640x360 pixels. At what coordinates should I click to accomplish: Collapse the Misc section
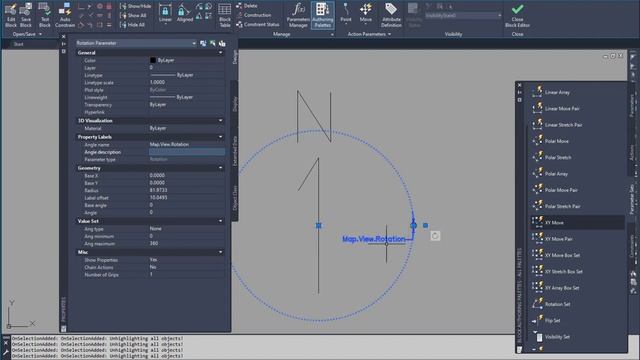click(x=220, y=252)
